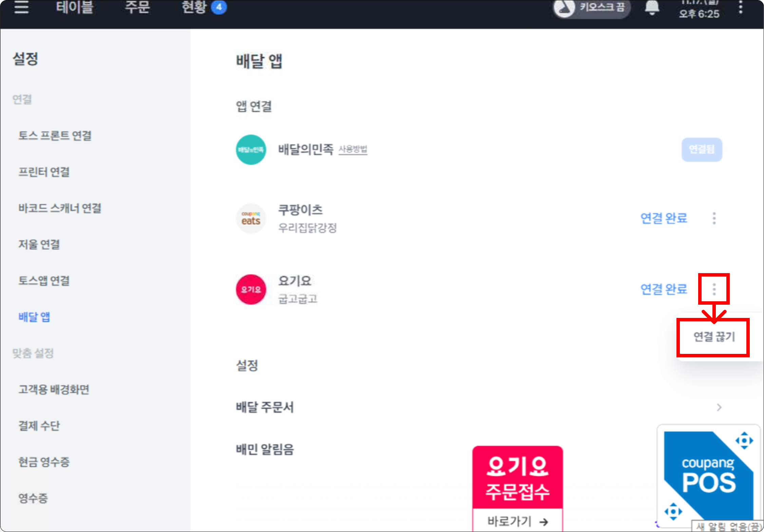Switch to the 주문 tab
764x532 pixels.
(137, 7)
